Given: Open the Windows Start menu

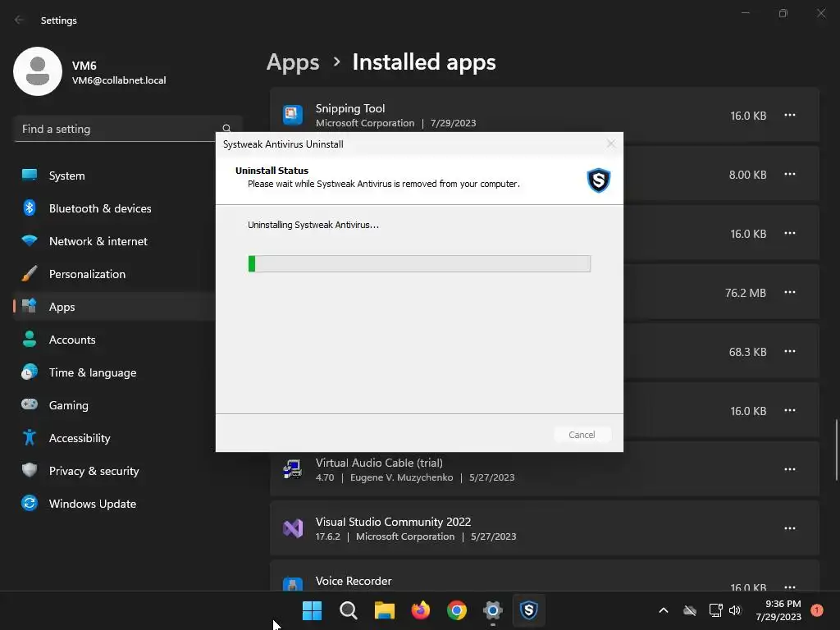Looking at the screenshot, I should [x=312, y=610].
